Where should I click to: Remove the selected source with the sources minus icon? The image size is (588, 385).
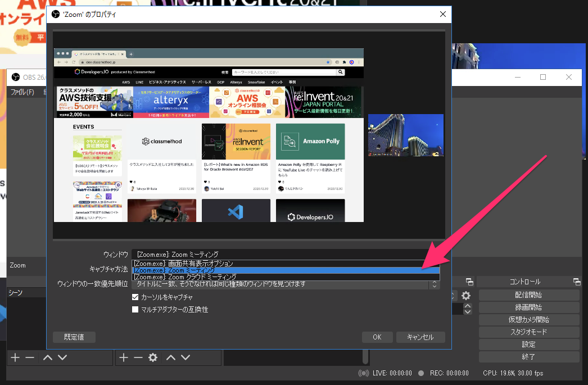point(138,357)
